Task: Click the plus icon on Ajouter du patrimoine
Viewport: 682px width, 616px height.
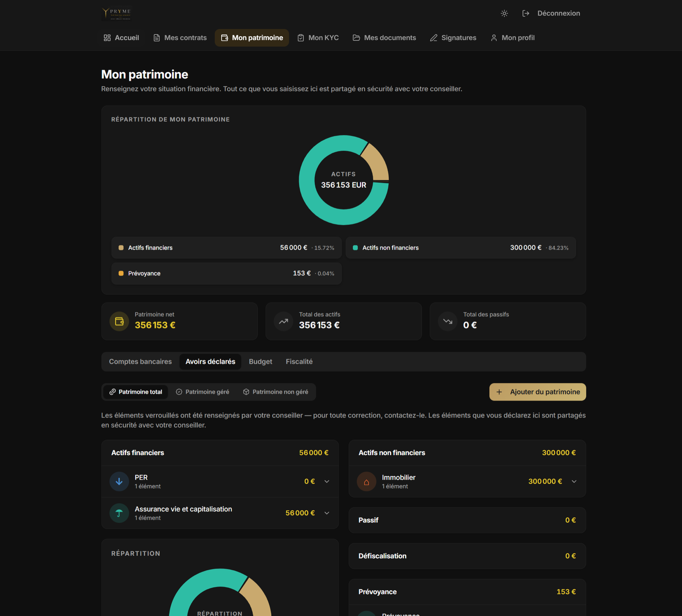Action: pos(499,392)
